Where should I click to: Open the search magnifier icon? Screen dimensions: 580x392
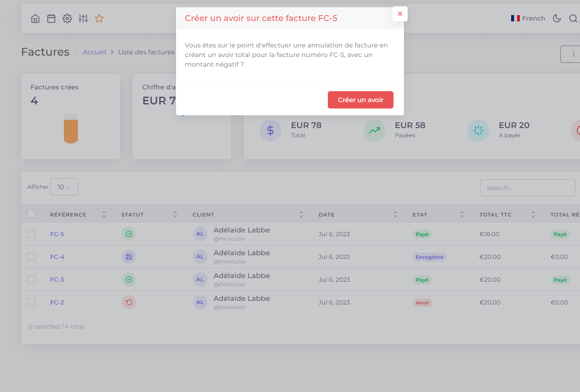[x=573, y=18]
